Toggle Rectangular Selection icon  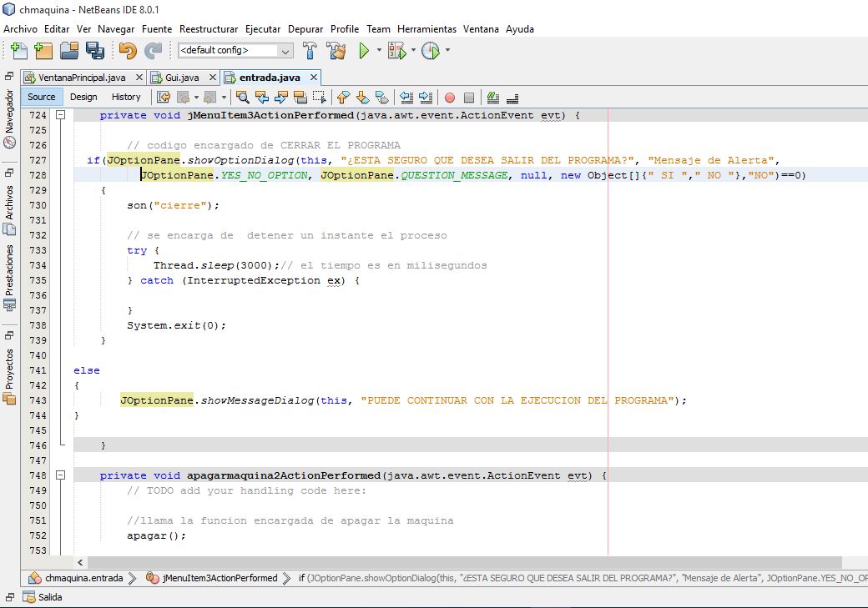(320, 98)
